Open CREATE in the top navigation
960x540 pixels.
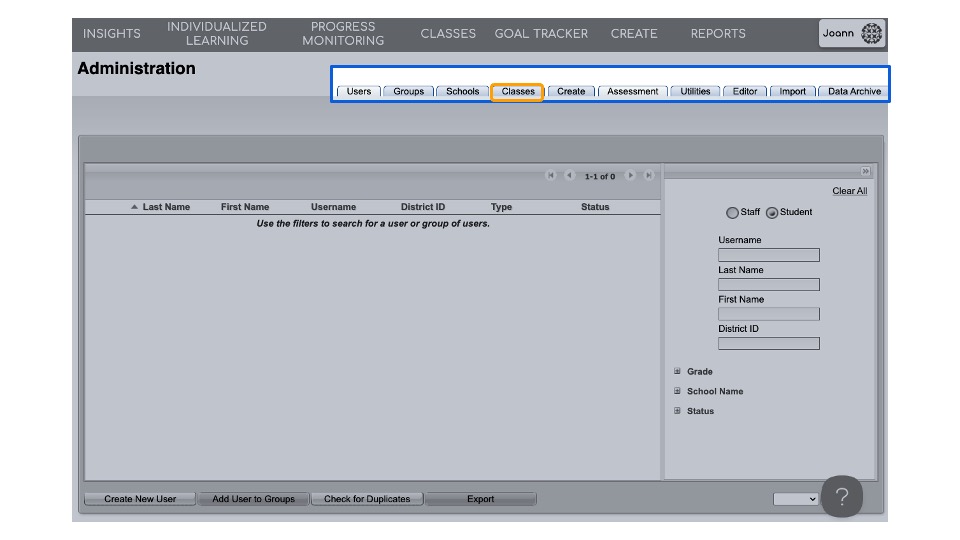pos(634,34)
